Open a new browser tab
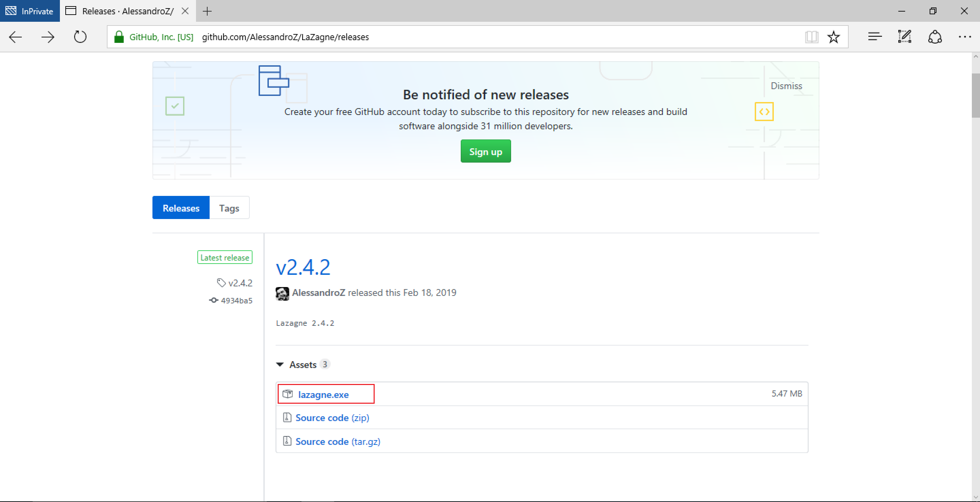The image size is (980, 502). point(207,11)
